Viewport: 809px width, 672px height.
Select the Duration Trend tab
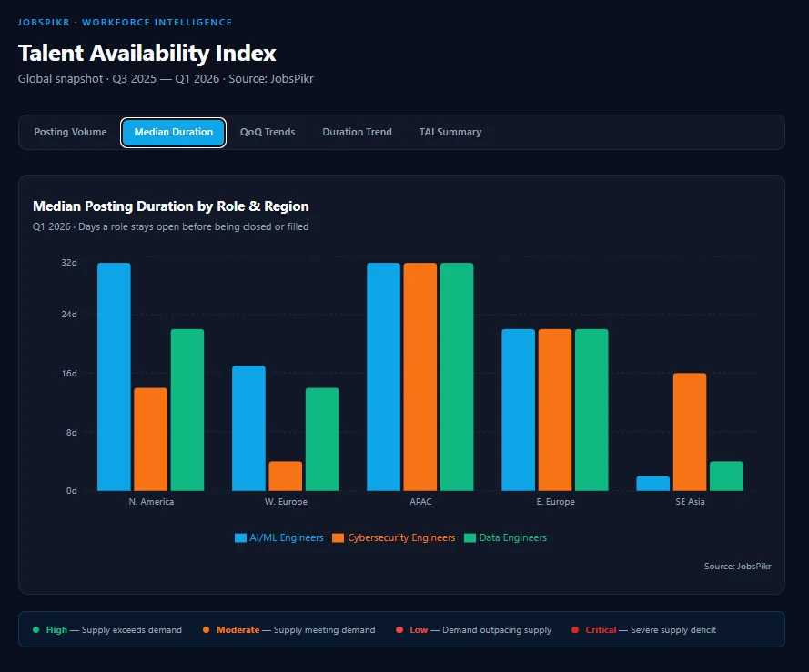[x=357, y=132]
